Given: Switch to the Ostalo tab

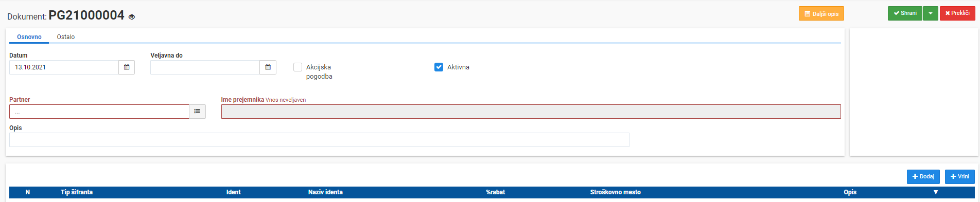Looking at the screenshot, I should (66, 37).
